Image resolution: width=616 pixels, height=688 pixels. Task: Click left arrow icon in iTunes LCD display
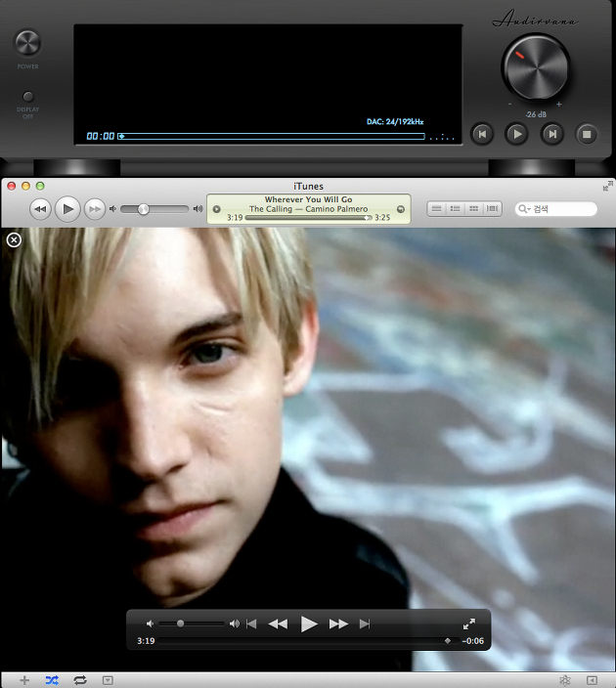[x=216, y=209]
